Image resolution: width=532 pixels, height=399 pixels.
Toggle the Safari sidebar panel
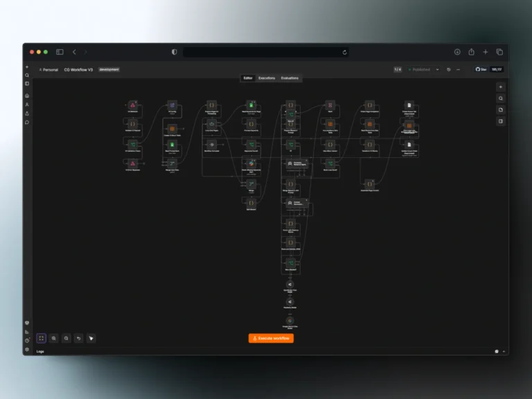click(60, 52)
